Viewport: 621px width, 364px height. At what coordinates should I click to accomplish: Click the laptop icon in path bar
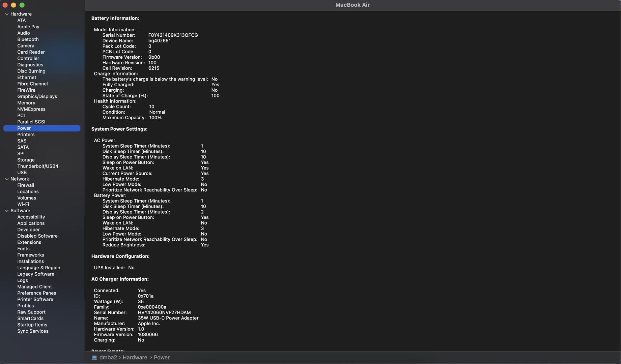click(94, 357)
